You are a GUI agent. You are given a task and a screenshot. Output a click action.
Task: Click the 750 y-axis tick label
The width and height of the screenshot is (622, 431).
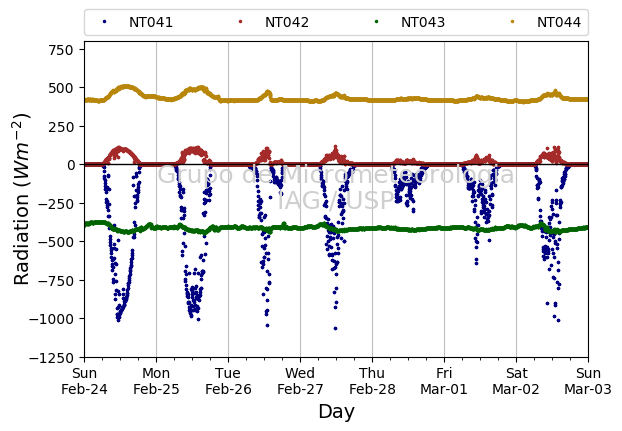click(x=61, y=50)
